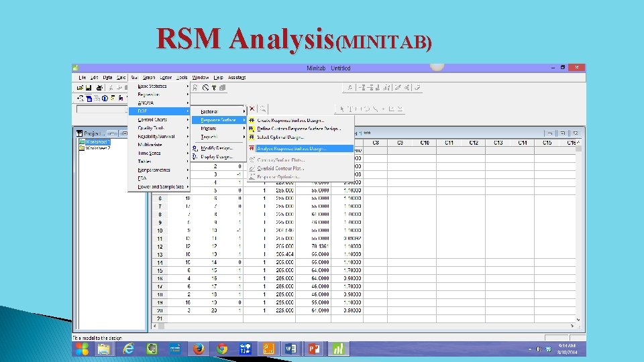644x362 pixels.
Task: Click the Print toolbar icon
Action: [x=99, y=87]
